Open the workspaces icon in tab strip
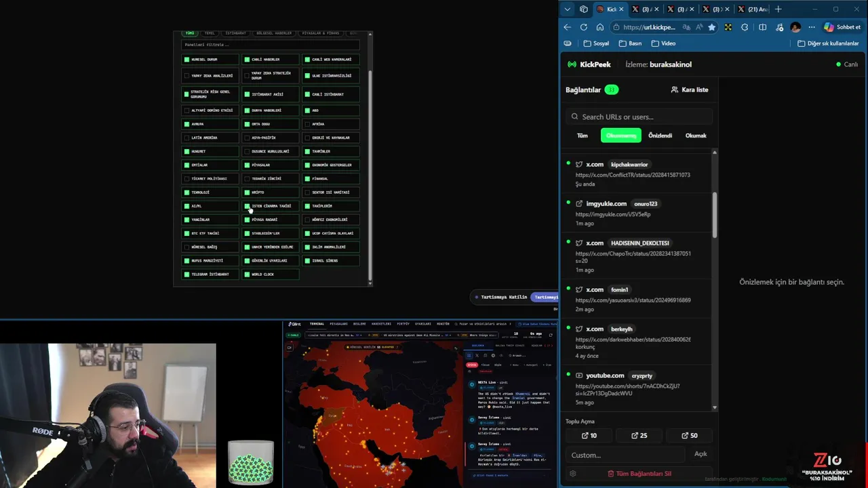The height and width of the screenshot is (488, 868). 584,9
